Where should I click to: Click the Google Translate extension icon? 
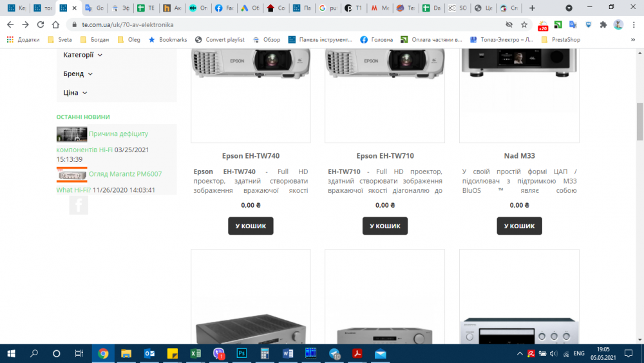pos(573,25)
